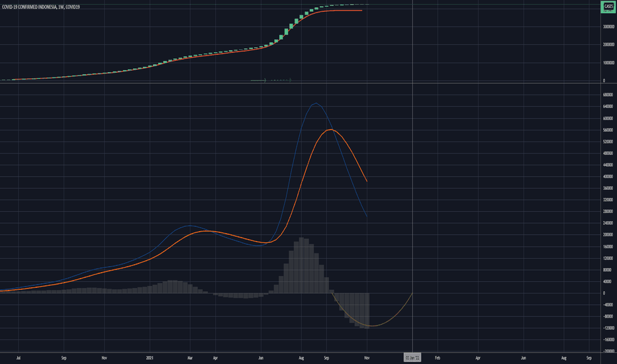
Task: Click the lowest point of the projected curve
Action: pyautogui.click(x=371, y=326)
